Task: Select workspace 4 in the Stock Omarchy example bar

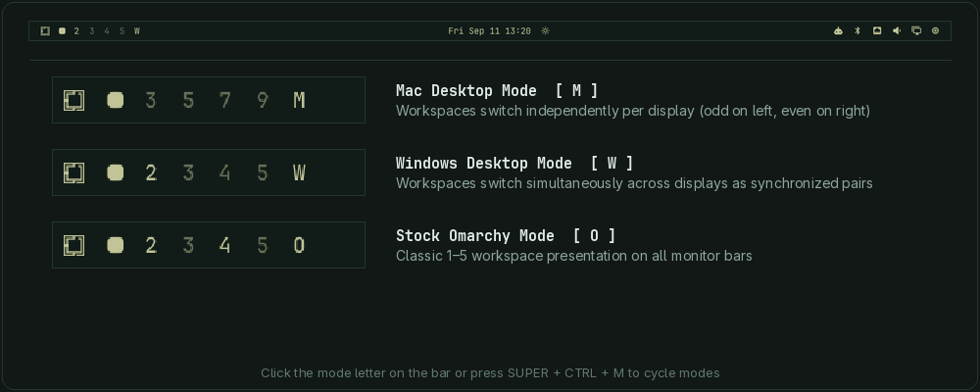Action: 225,245
